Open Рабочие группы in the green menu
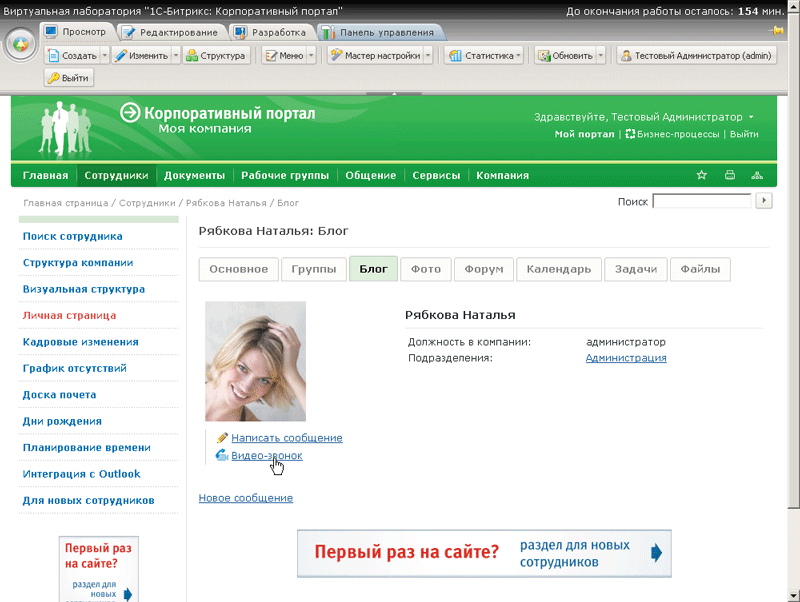800x602 pixels. 285,175
